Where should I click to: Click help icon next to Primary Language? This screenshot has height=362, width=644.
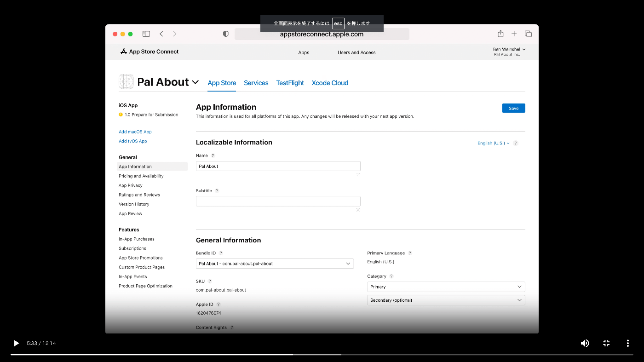[410, 253]
